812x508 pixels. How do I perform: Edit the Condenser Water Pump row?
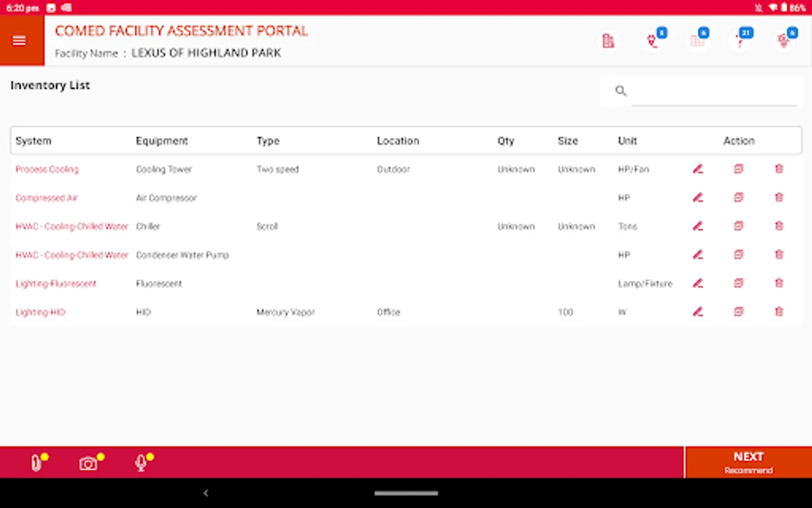tap(698, 255)
